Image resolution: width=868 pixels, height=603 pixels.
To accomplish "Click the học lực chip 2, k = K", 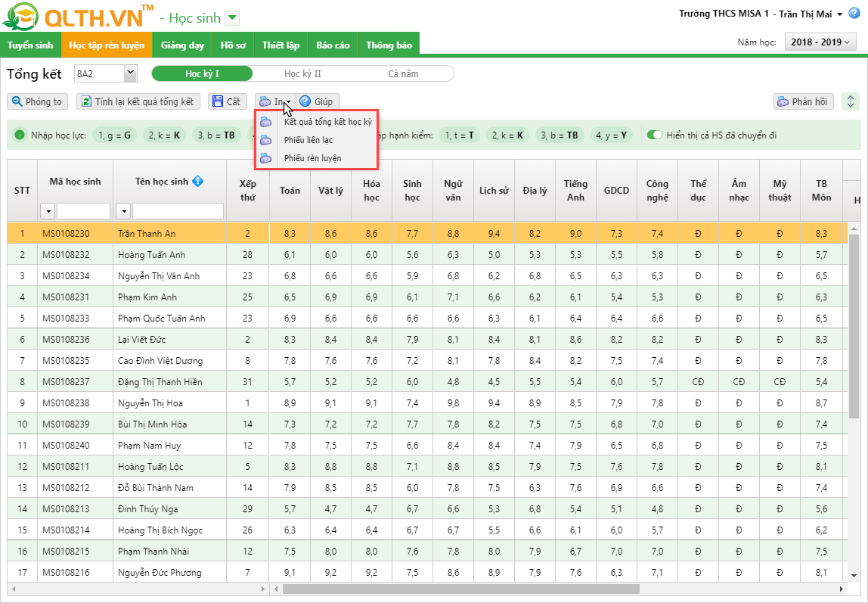I will coord(164,135).
